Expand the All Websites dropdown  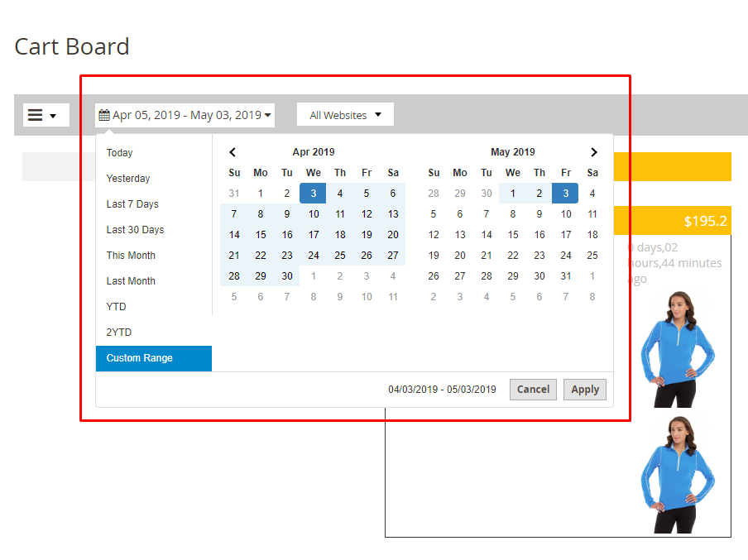coord(345,115)
